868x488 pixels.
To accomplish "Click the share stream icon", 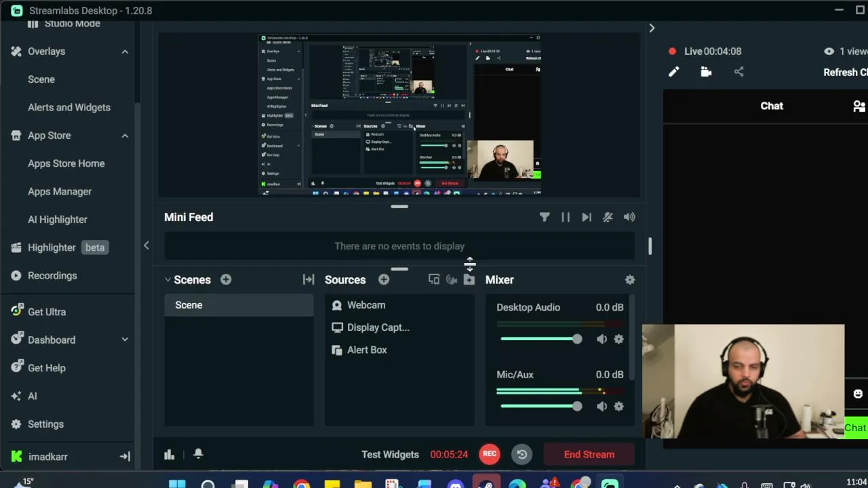I will click(x=739, y=72).
